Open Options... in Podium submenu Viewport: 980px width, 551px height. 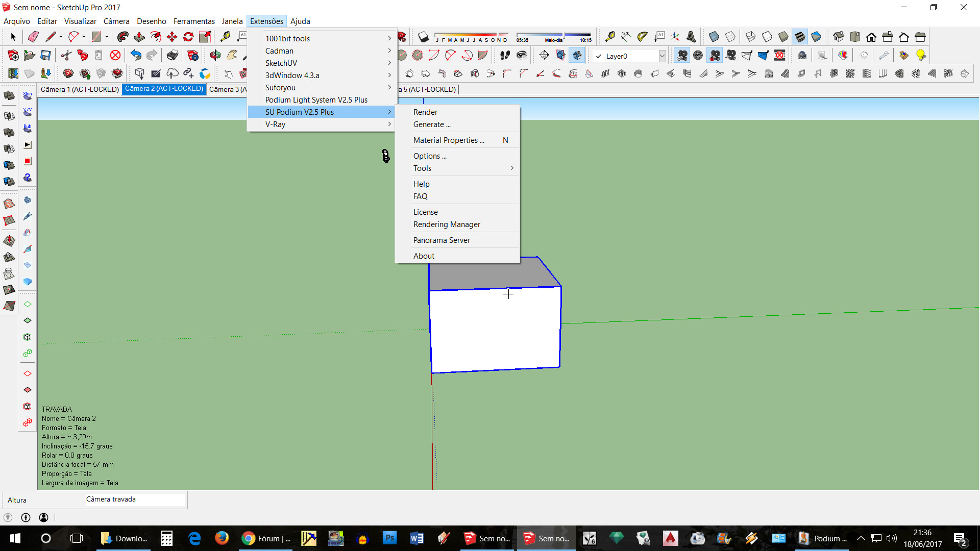point(457,156)
